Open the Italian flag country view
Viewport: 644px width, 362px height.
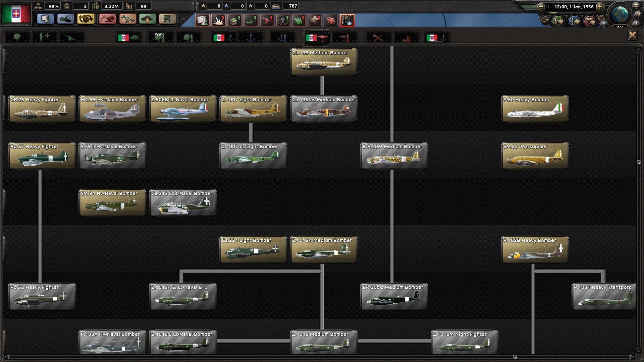tap(16, 14)
